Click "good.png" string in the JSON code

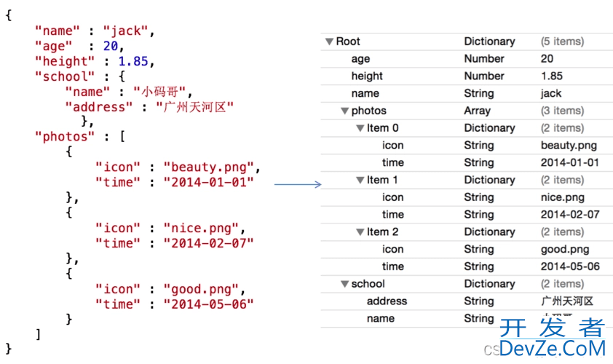point(202,289)
